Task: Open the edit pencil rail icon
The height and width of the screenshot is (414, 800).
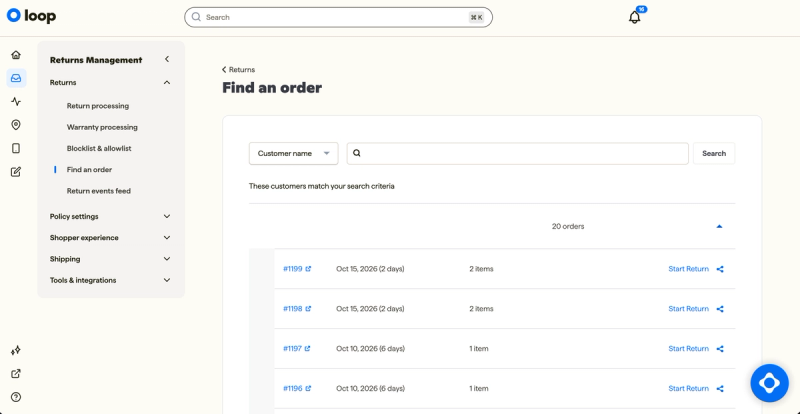Action: click(x=16, y=172)
